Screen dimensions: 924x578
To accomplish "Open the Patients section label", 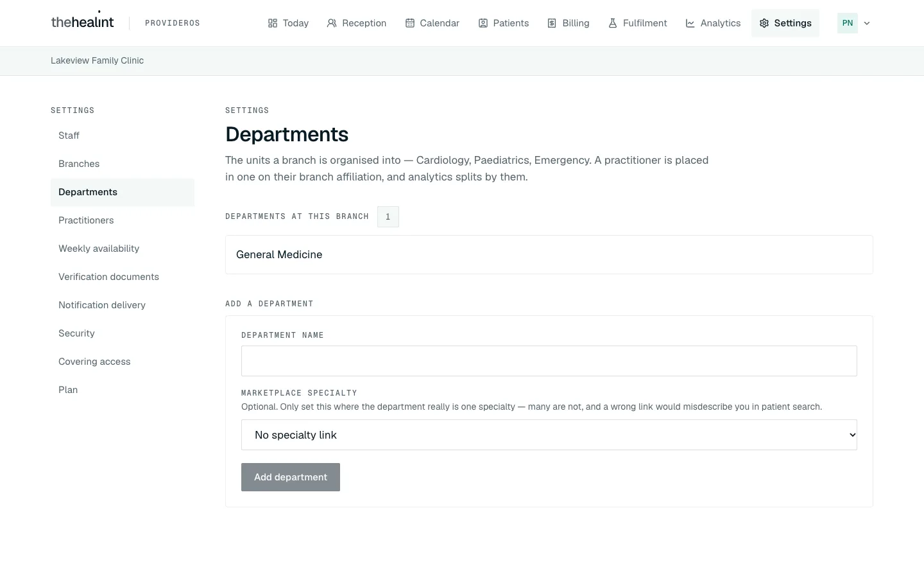I will 511,23.
